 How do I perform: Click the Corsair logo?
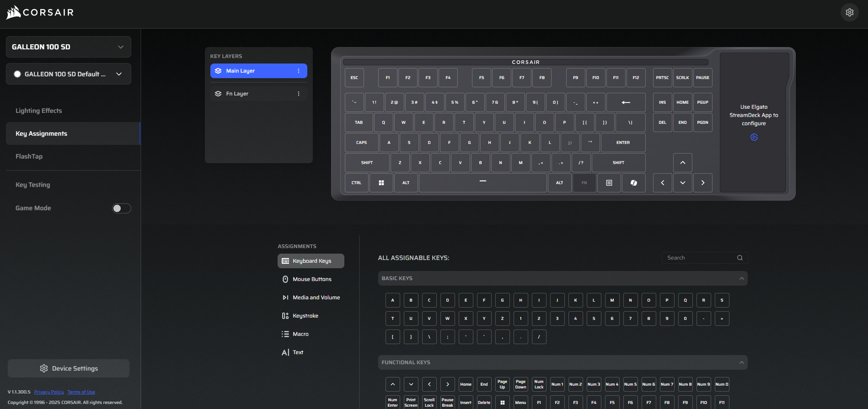point(40,12)
